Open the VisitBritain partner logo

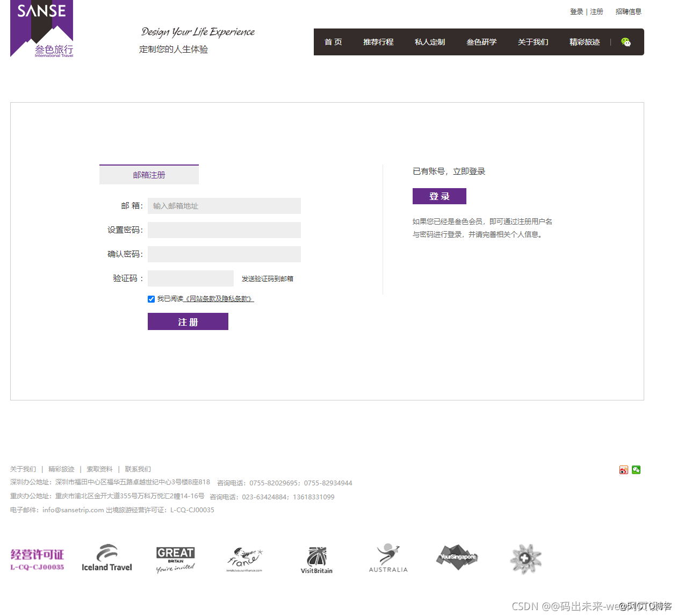point(316,560)
